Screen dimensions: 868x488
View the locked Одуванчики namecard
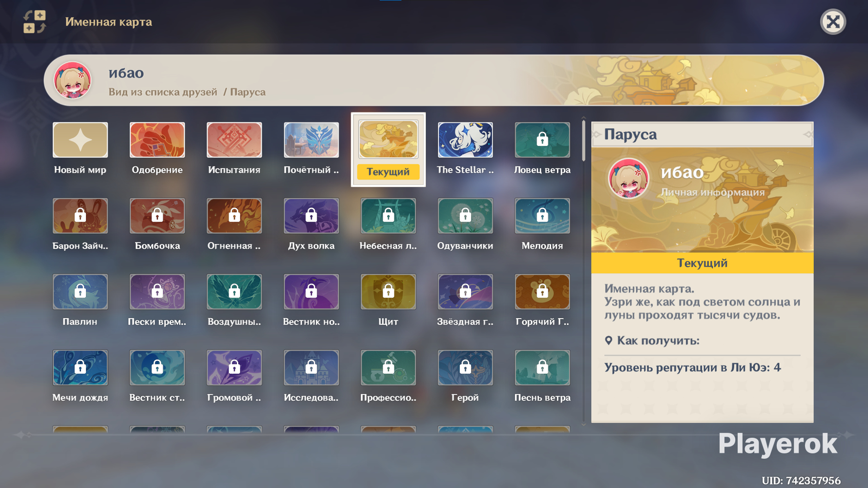coord(465,216)
